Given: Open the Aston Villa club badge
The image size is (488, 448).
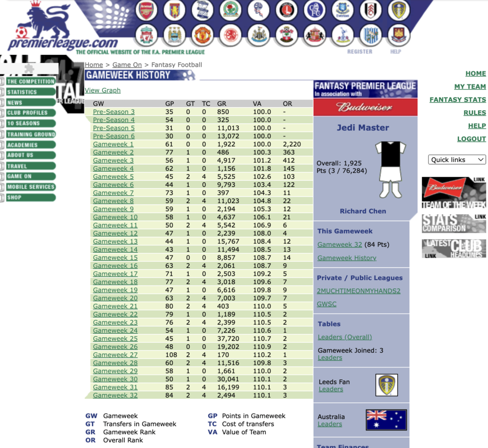Looking at the screenshot, I should click(x=174, y=10).
